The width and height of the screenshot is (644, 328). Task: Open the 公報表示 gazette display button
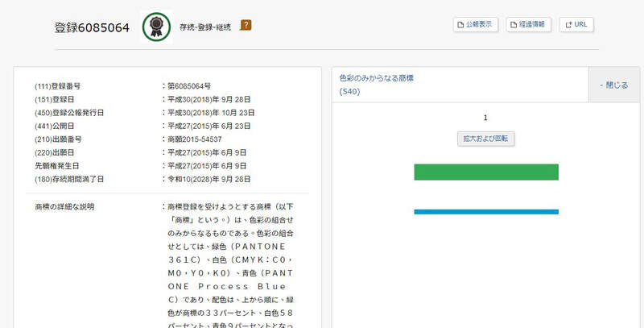[476, 25]
